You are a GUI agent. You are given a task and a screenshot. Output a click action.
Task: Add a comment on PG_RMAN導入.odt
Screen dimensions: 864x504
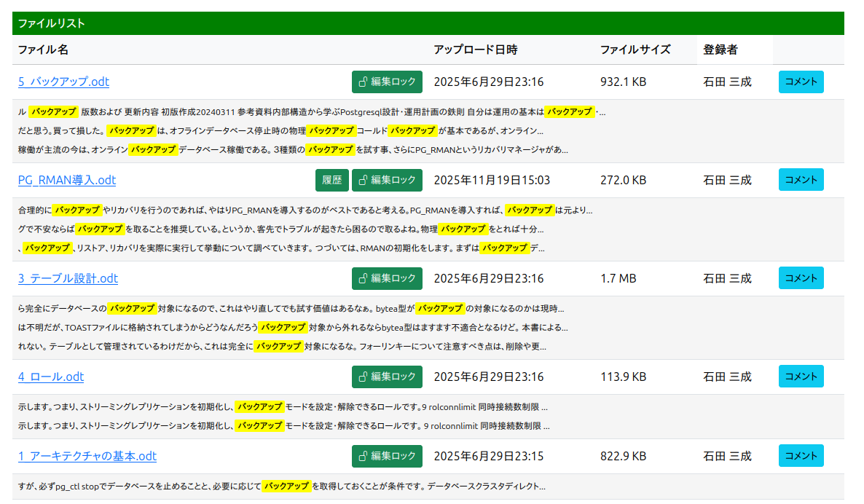coord(801,180)
